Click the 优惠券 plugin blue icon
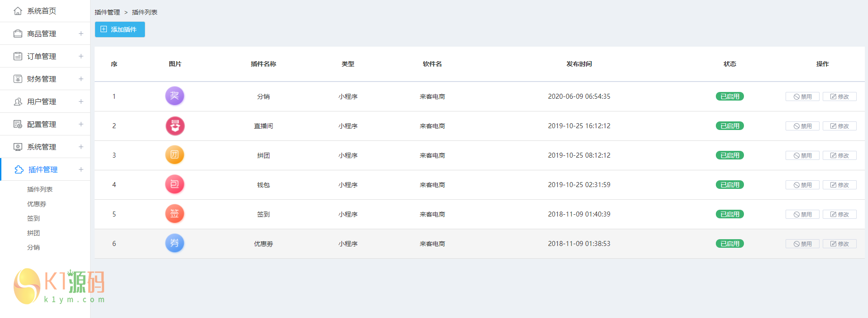868x318 pixels. pos(175,243)
